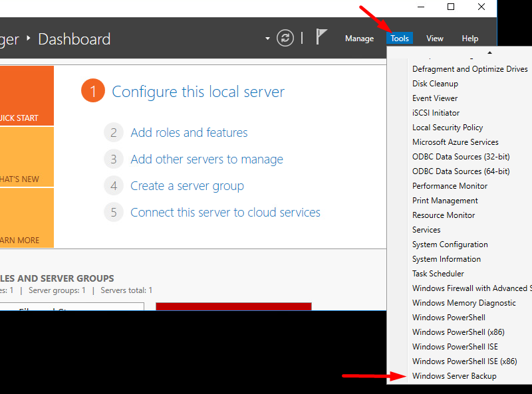Open the Learn More tile

tap(27, 218)
